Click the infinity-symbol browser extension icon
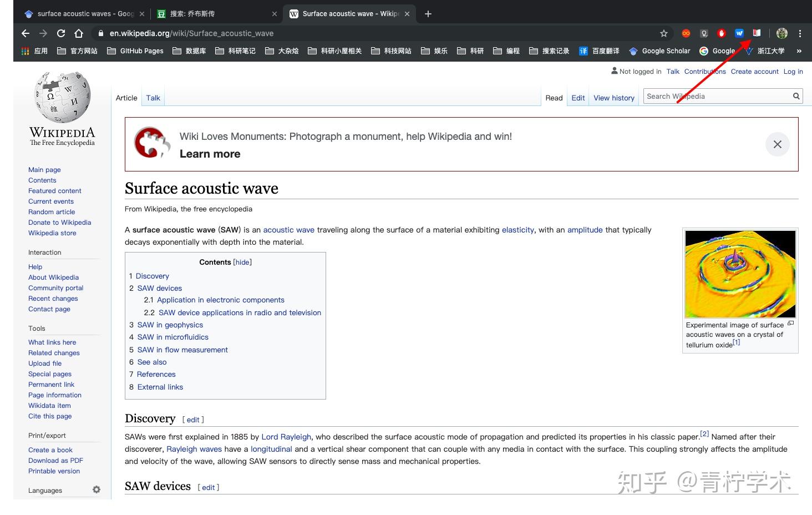The image size is (812, 515). pos(687,33)
